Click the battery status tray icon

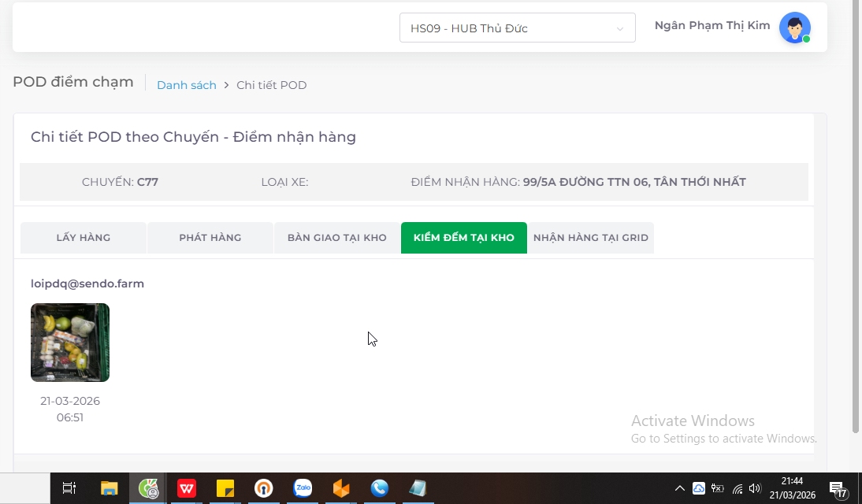point(718,488)
